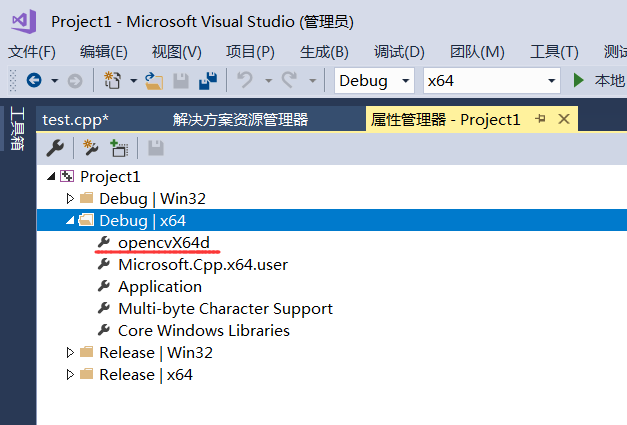Open the 工具(T) menu

554,52
